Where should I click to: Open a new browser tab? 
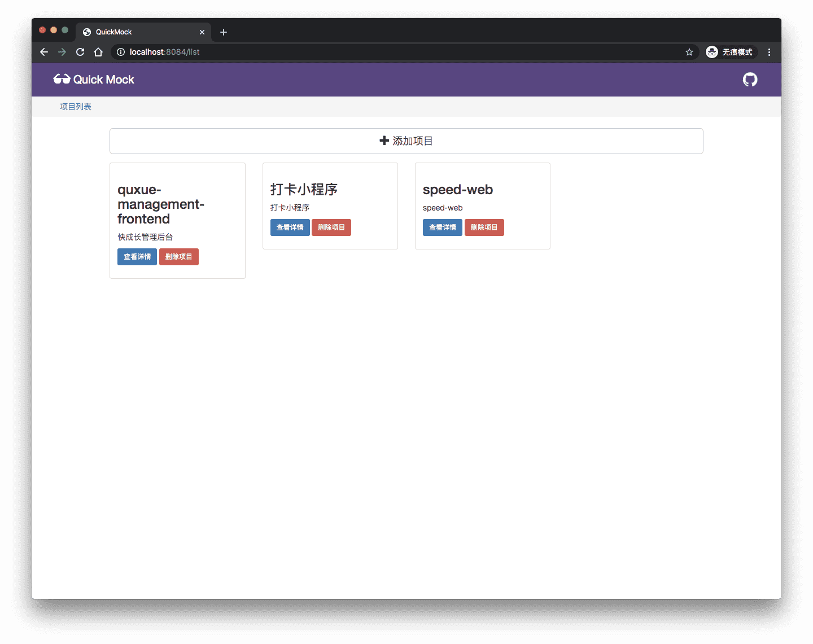pos(224,32)
